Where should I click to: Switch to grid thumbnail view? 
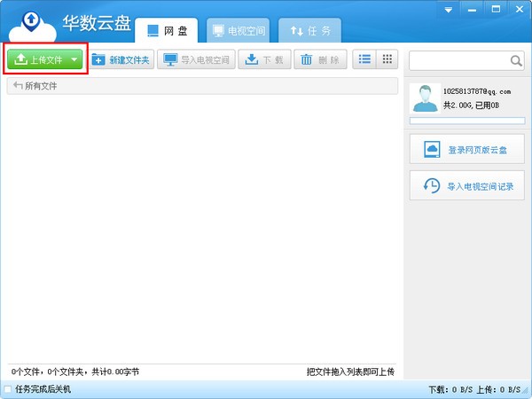point(387,59)
